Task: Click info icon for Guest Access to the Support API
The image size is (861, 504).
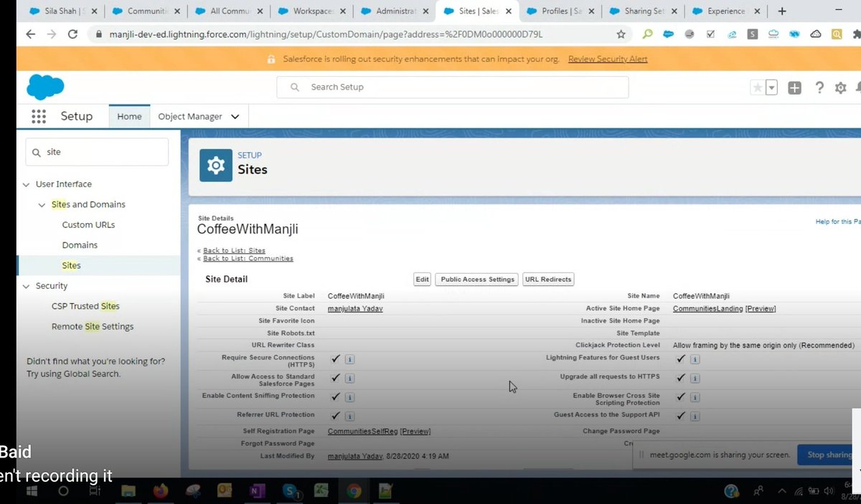Action: click(695, 416)
